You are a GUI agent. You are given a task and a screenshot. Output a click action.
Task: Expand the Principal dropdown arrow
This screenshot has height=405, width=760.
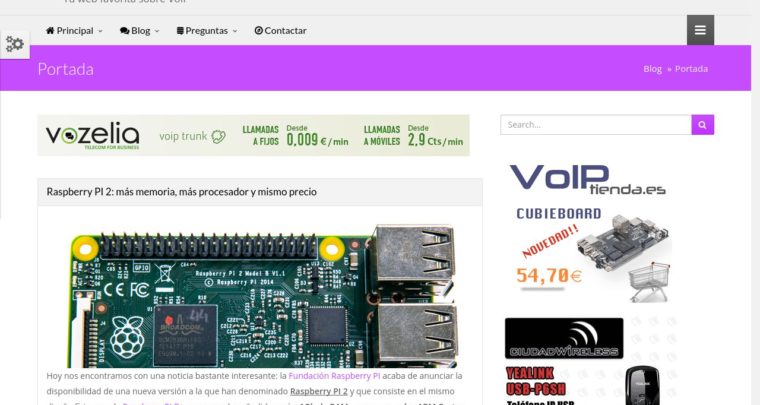tap(100, 31)
